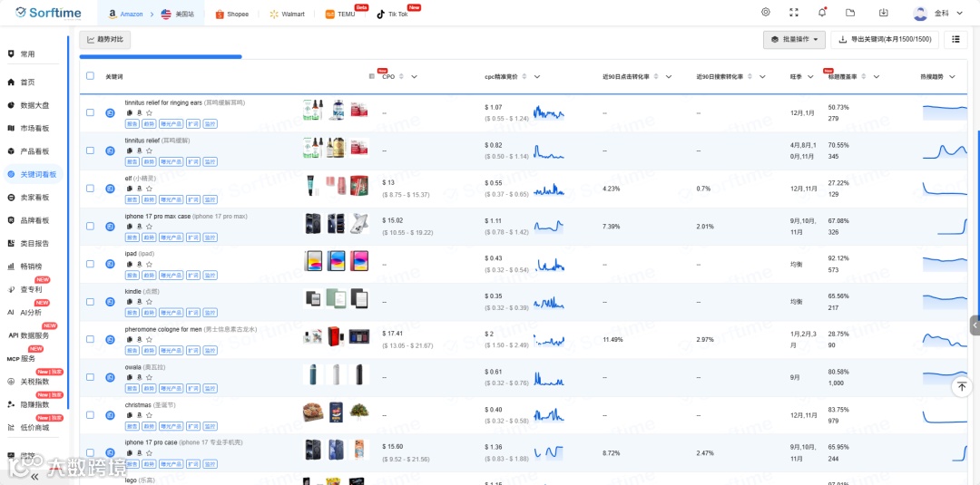Click the Amazon icon for 'ipad' row
Screen dimensions: 980x485
tap(139, 264)
